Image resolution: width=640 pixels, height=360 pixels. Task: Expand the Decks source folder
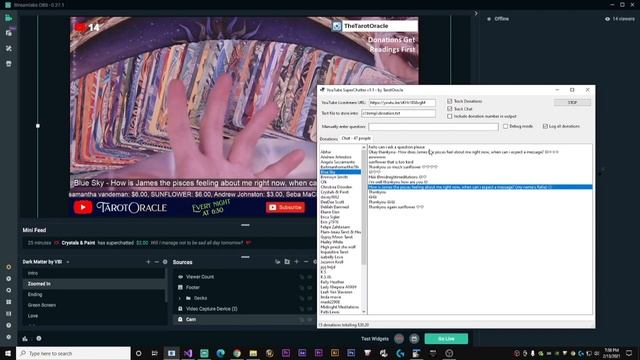180,298
